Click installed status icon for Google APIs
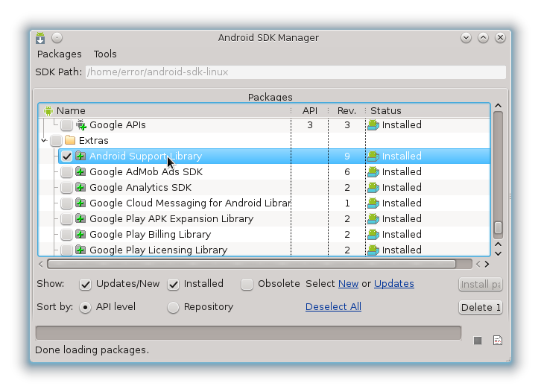 373,125
